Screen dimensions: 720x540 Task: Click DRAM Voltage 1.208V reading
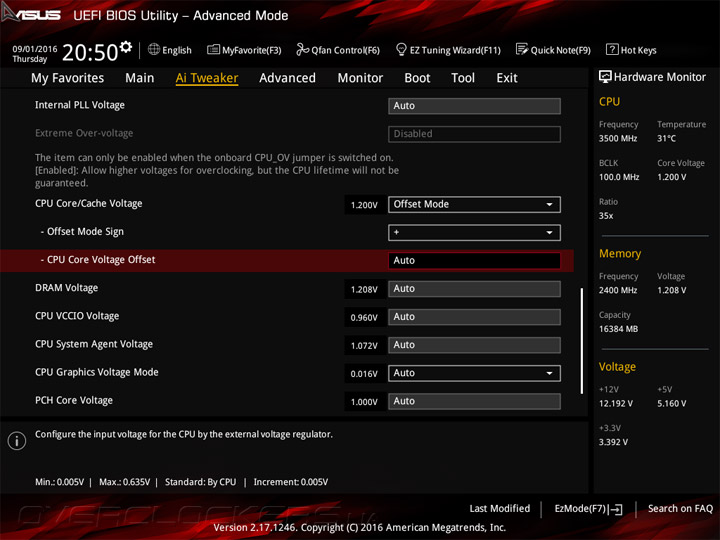point(364,289)
